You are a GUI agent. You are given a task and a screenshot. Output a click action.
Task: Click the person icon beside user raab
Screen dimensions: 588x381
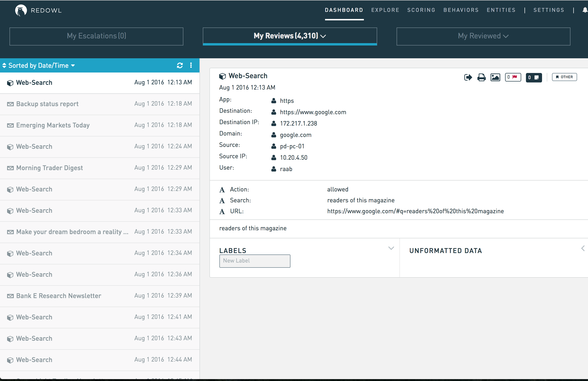[273, 169]
